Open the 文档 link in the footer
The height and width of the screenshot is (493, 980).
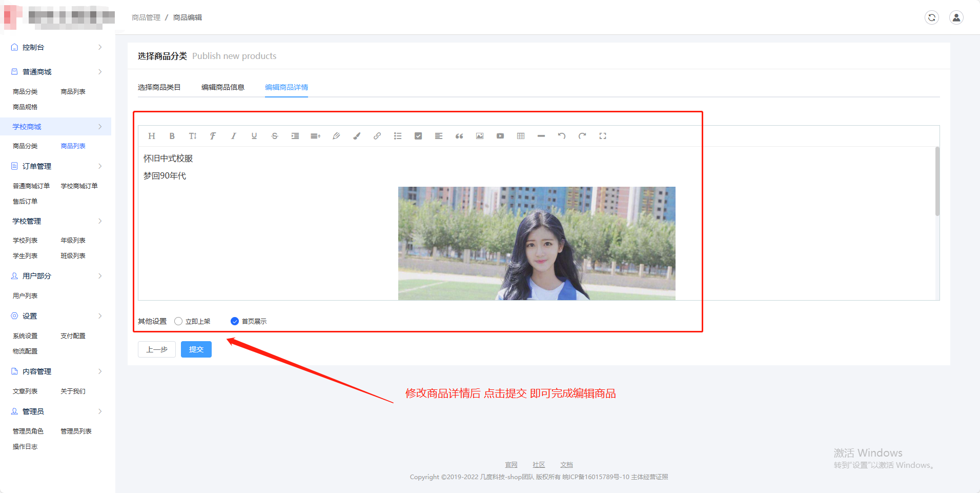(566, 464)
